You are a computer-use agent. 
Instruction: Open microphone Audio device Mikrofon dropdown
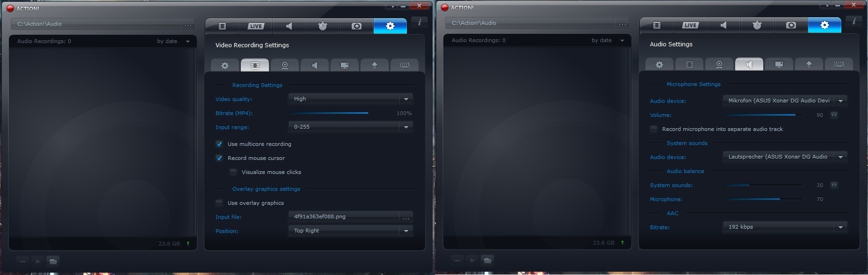[785, 101]
